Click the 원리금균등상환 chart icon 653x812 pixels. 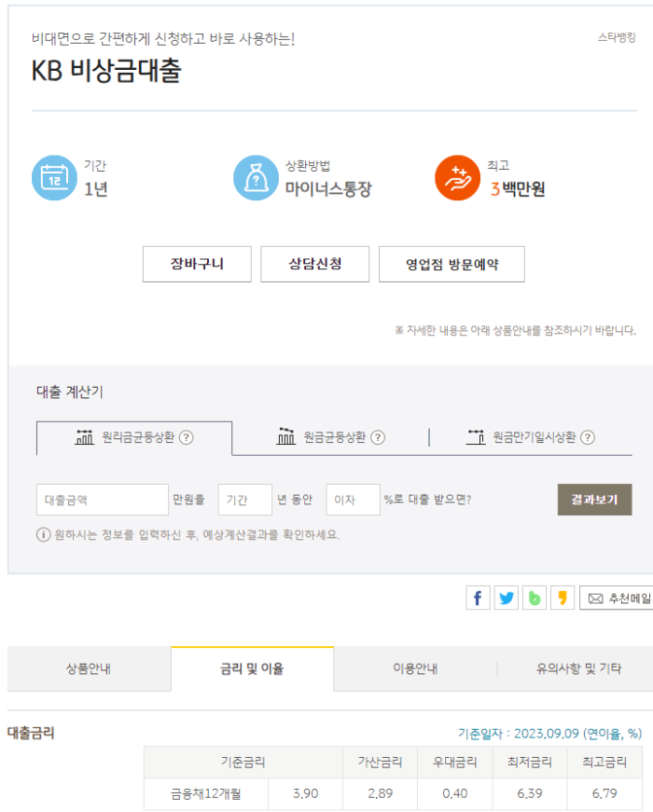point(85,437)
